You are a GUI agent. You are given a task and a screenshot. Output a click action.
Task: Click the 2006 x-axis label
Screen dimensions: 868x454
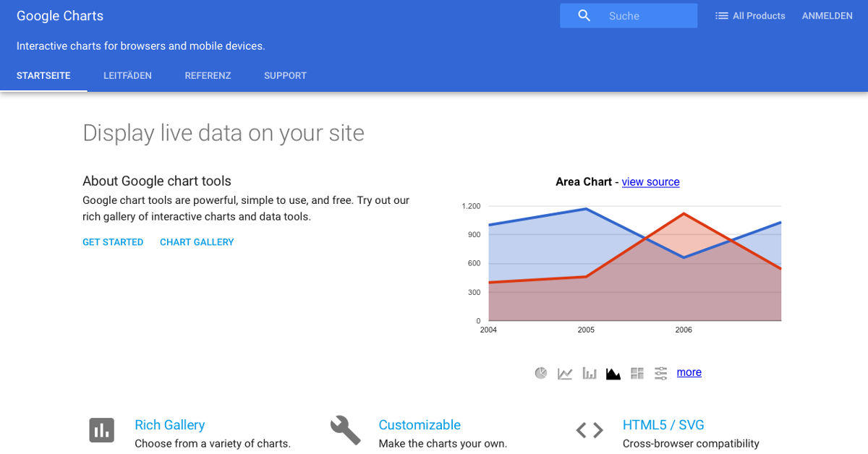coord(684,330)
